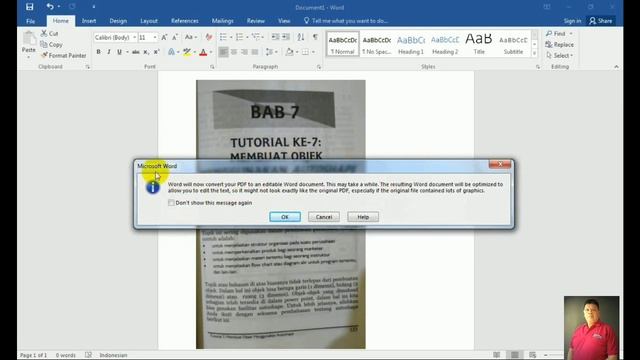Viewport: 640px width, 360px height.
Task: Click the Multilevel list icon
Action: click(x=256, y=37)
